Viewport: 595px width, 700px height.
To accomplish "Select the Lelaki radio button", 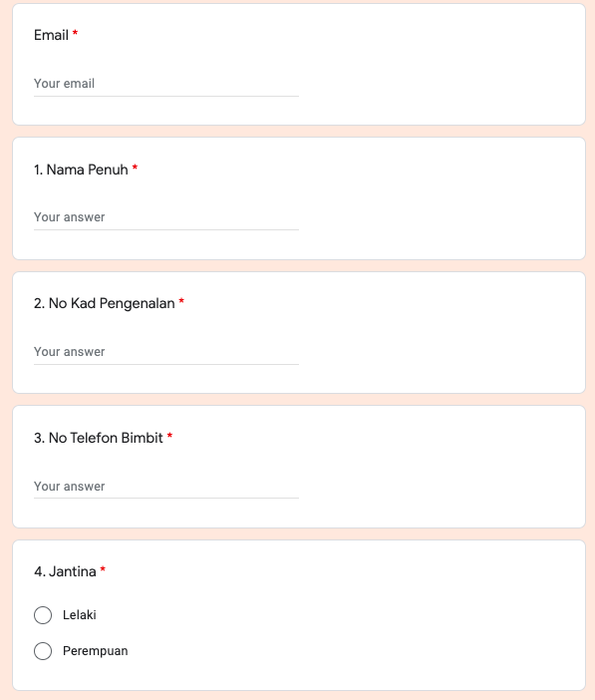I will coord(43,615).
